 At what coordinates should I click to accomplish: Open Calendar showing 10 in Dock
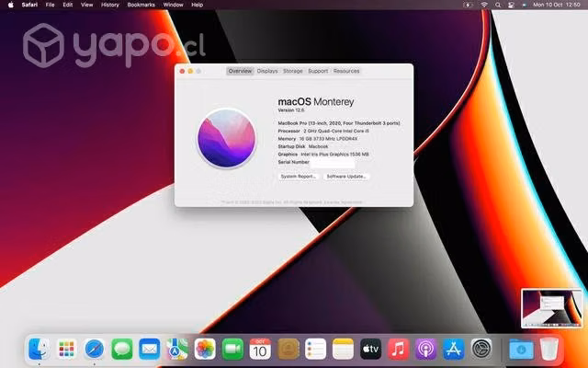point(260,349)
